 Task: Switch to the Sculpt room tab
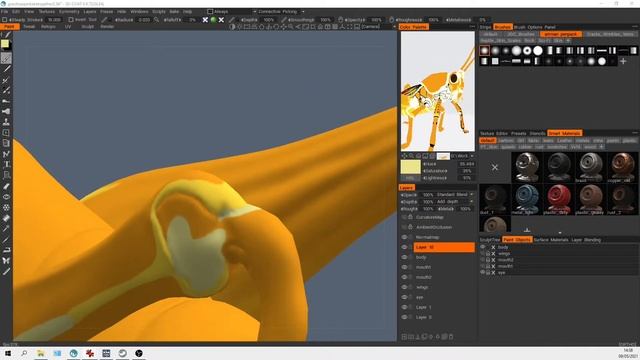[x=87, y=27]
